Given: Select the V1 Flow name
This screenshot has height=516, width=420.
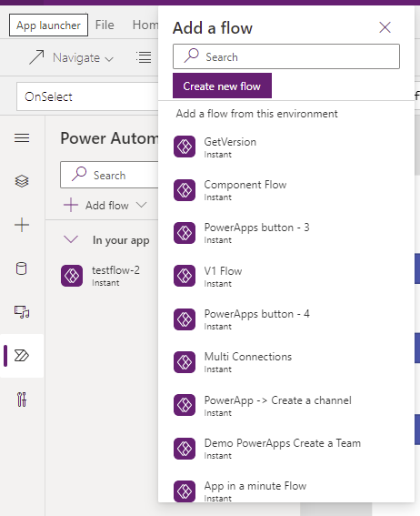Looking at the screenshot, I should (x=223, y=271).
